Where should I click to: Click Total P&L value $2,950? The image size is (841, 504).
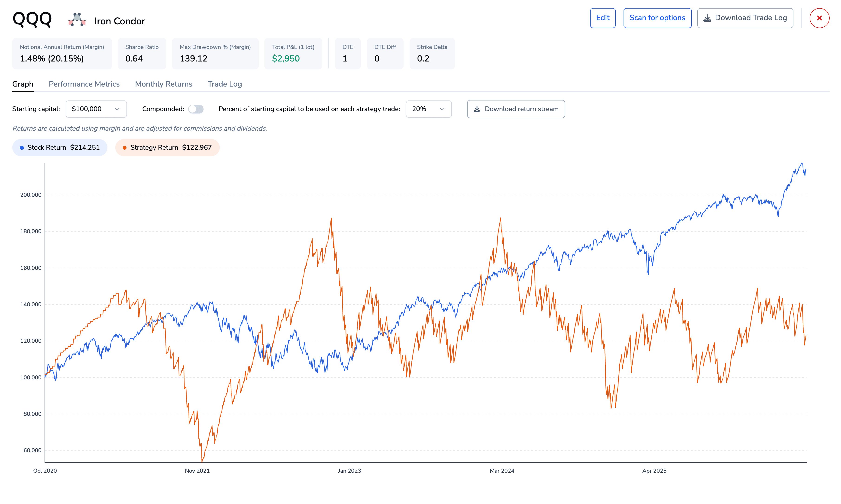[x=286, y=59]
